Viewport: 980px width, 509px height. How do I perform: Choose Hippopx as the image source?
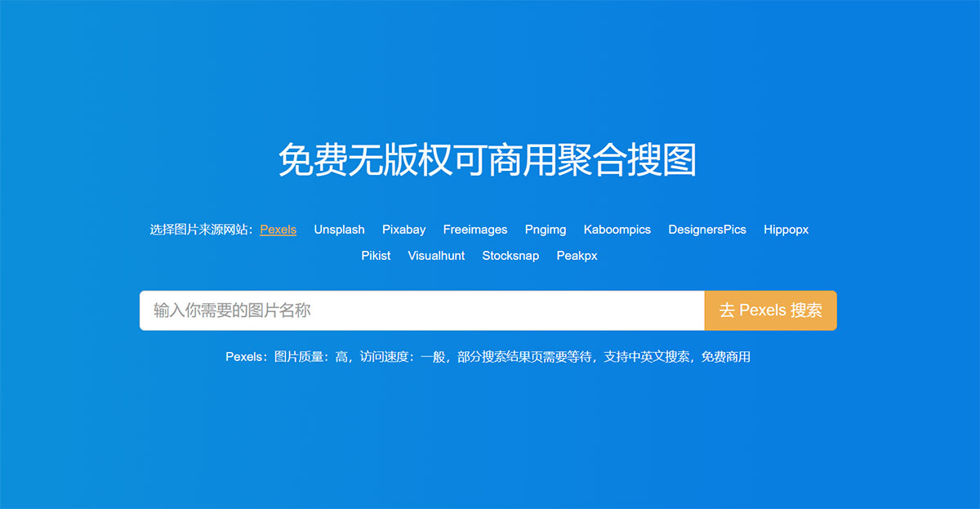coord(786,230)
